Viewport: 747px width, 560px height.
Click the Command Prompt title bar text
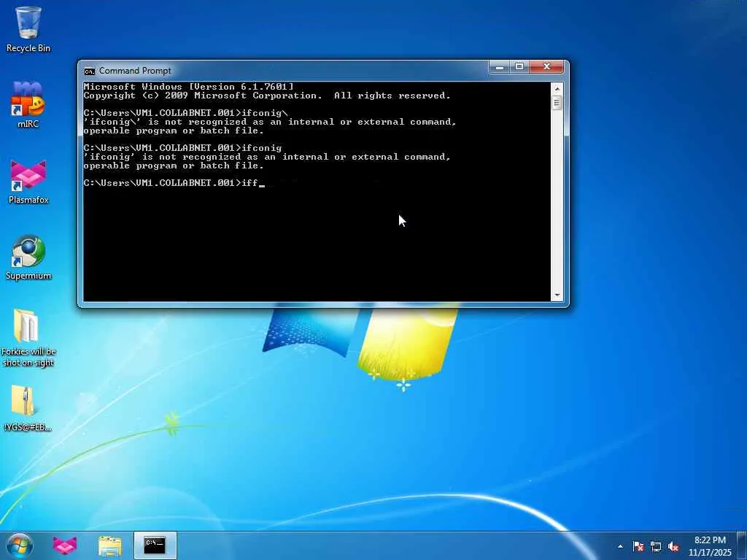(135, 71)
